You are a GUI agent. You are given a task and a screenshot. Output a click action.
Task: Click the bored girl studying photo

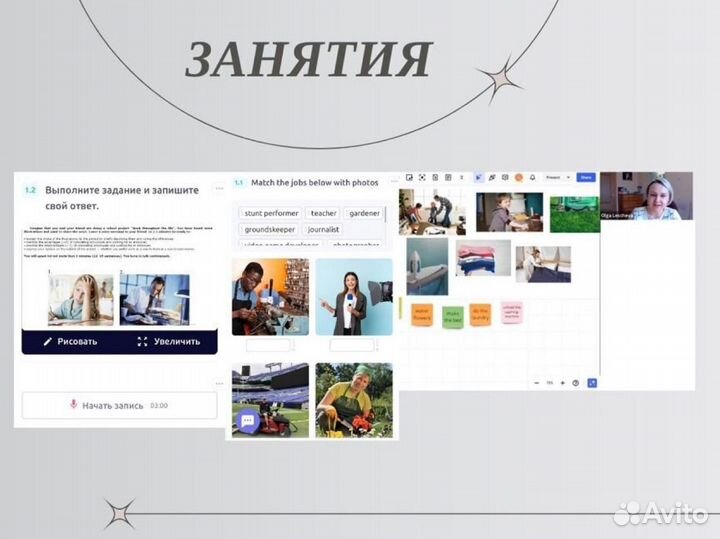(x=81, y=299)
